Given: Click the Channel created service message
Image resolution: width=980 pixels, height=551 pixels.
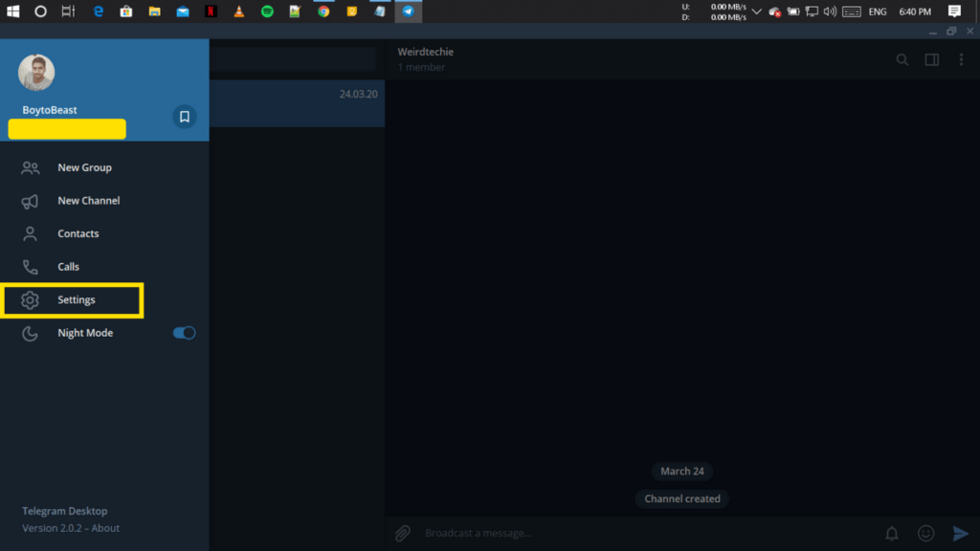Looking at the screenshot, I should tap(681, 498).
